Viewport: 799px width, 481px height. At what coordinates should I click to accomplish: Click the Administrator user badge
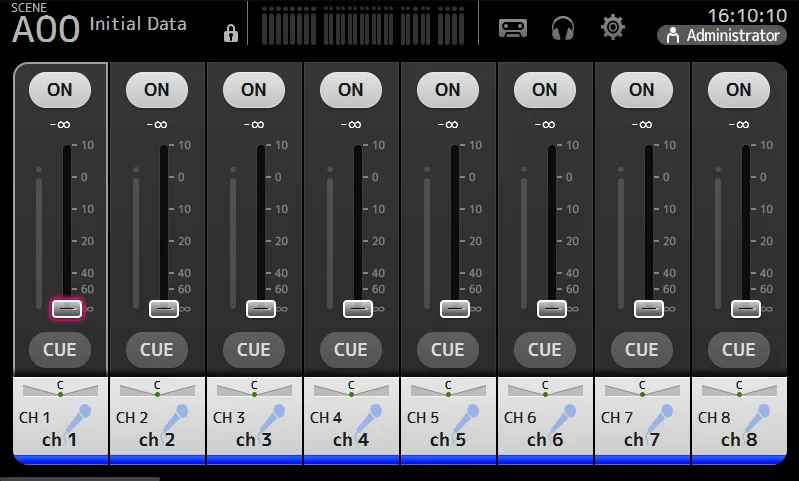(722, 36)
